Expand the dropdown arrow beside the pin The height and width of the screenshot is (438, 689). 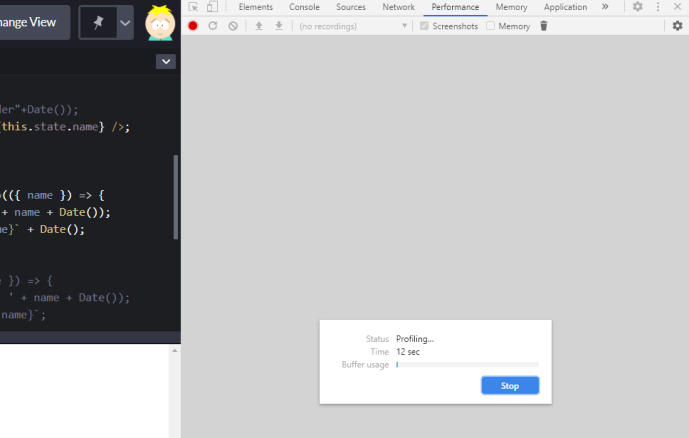[125, 22]
